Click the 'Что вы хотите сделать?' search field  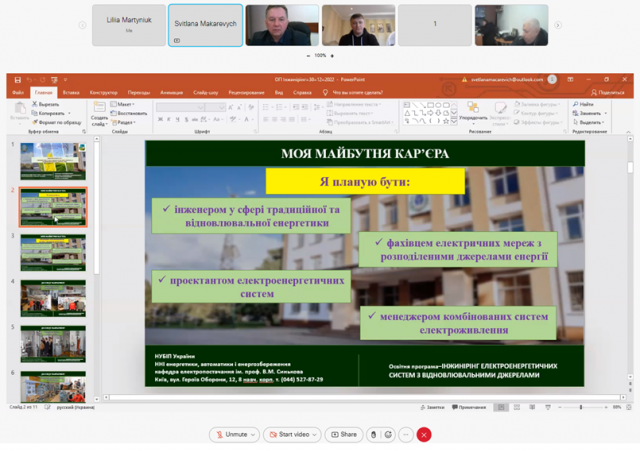[358, 93]
